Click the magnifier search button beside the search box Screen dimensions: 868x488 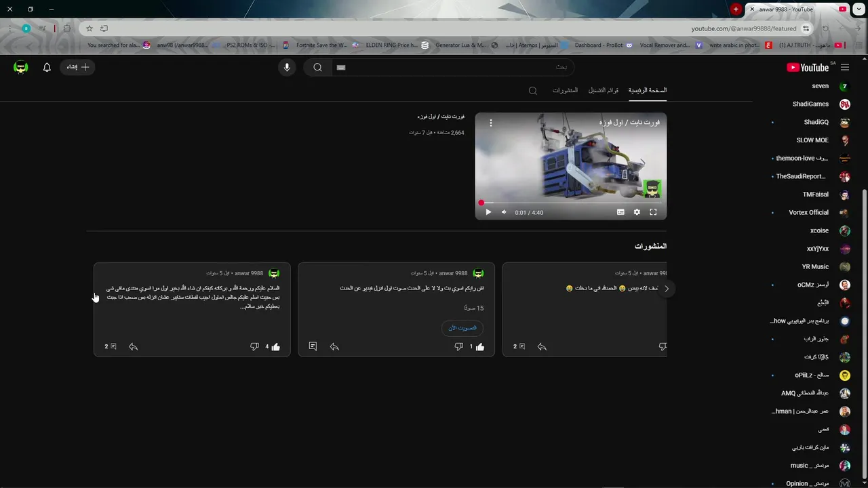pyautogui.click(x=317, y=67)
